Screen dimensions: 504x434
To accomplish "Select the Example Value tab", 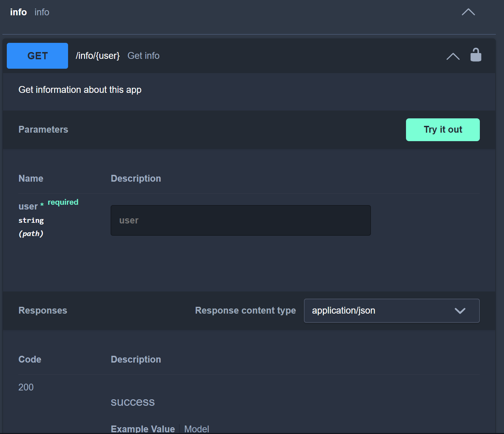I will pos(143,429).
